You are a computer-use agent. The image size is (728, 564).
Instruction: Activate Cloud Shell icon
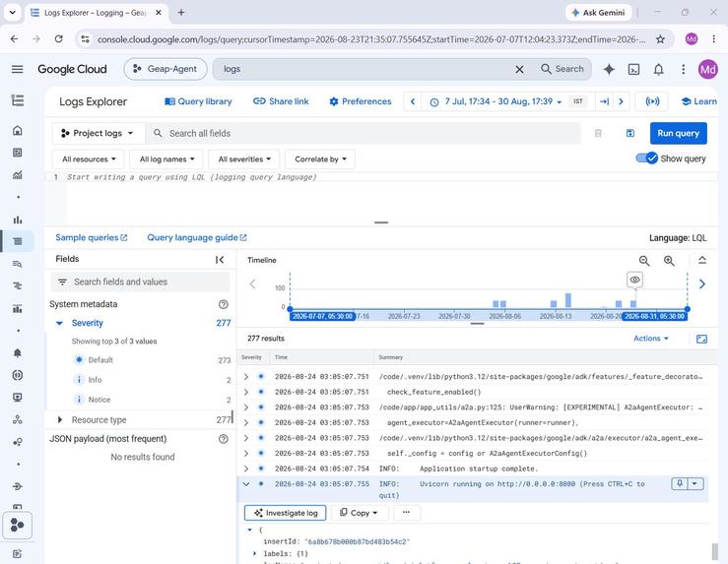[x=633, y=69]
